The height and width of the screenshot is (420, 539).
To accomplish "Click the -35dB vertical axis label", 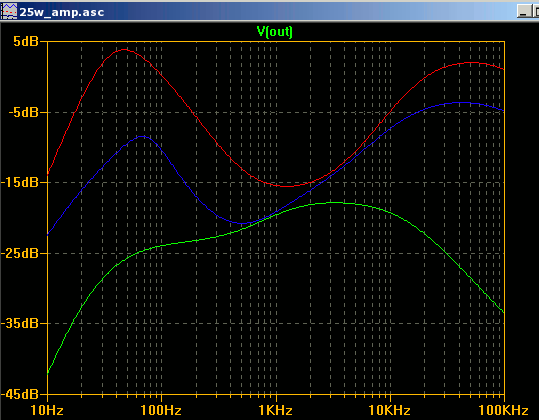I will (x=20, y=323).
